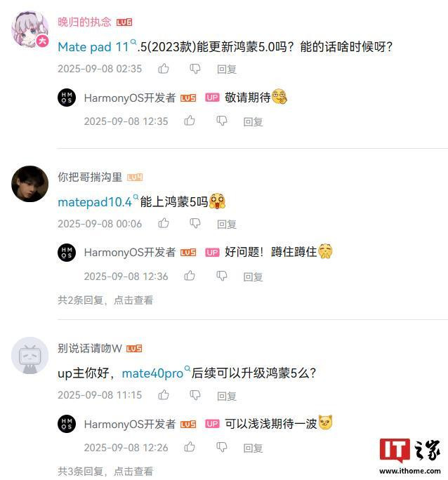Reply to HarmonyOS开发者's 12:26 answer

tap(253, 448)
